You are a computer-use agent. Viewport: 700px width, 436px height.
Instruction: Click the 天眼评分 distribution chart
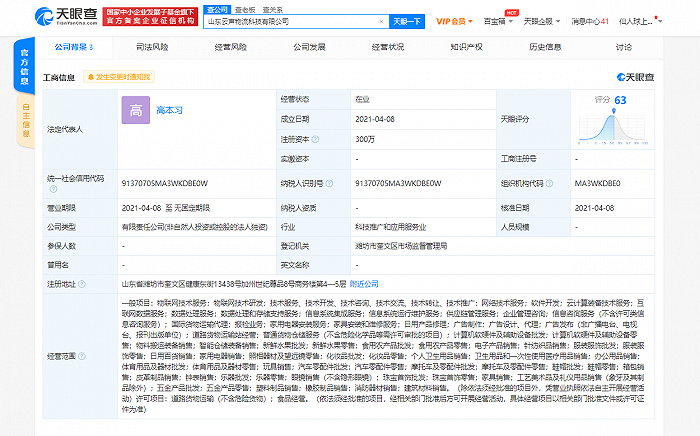612,129
